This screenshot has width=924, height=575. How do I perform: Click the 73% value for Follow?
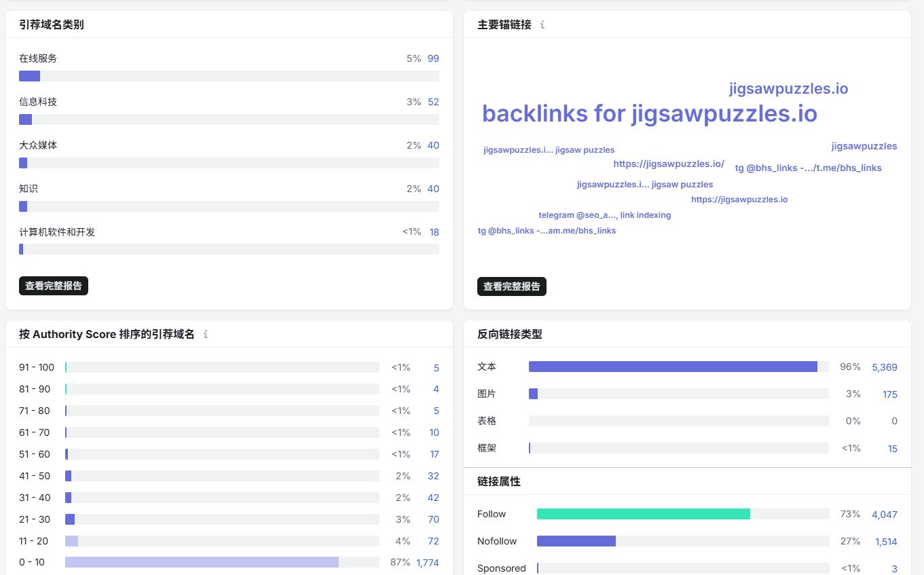click(x=851, y=515)
